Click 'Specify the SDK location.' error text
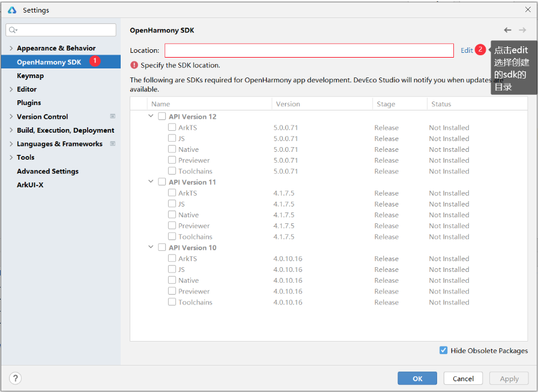 pos(181,65)
